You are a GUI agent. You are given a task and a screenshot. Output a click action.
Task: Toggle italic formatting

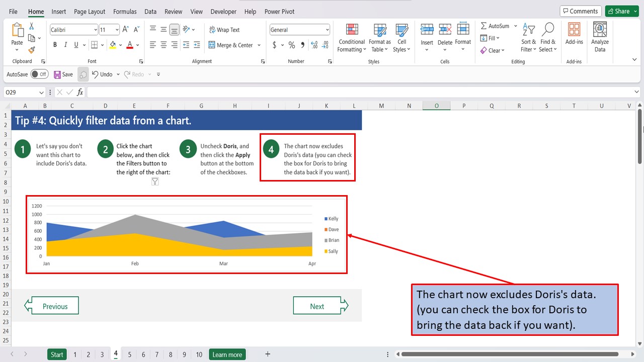tap(65, 45)
